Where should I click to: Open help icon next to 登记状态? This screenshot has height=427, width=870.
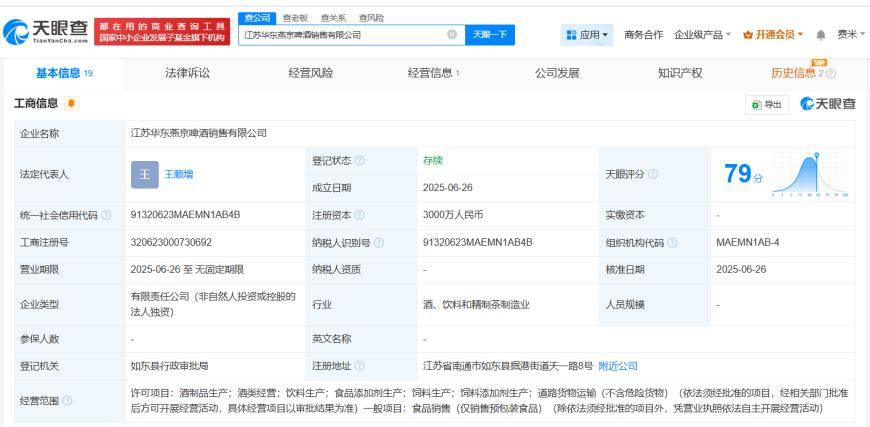(x=360, y=161)
